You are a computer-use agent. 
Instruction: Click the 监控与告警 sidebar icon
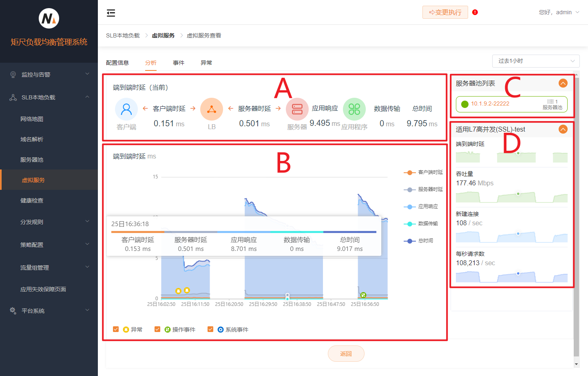pyautogui.click(x=13, y=74)
